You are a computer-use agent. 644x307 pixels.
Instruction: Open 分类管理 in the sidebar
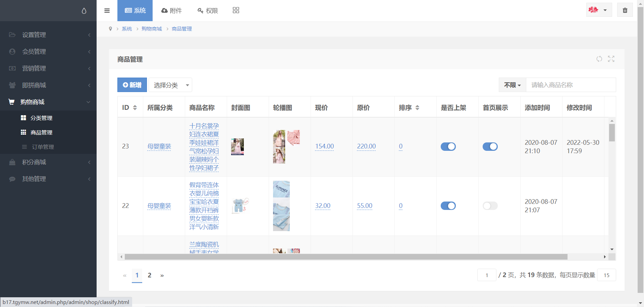[x=41, y=118]
